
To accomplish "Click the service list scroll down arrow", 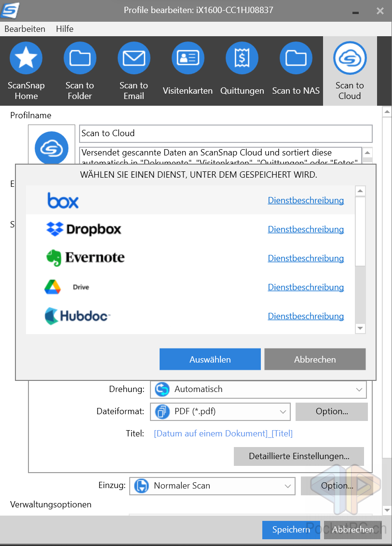I will (x=360, y=328).
